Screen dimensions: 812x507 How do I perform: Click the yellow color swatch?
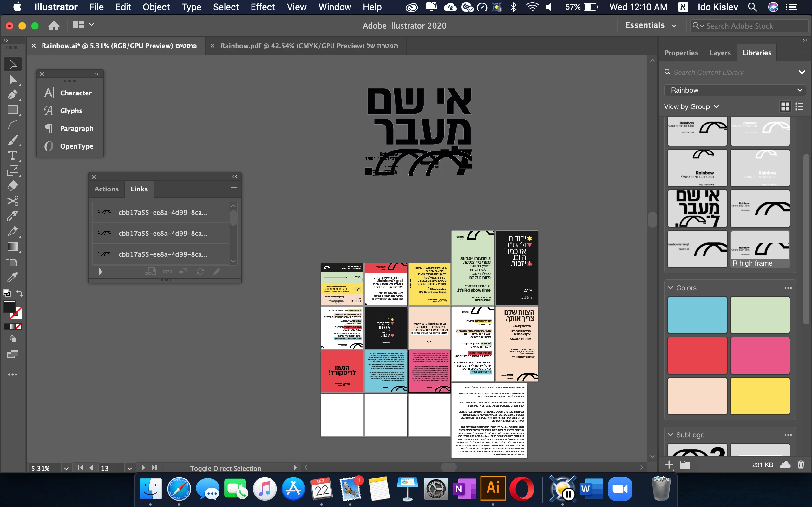(x=760, y=396)
